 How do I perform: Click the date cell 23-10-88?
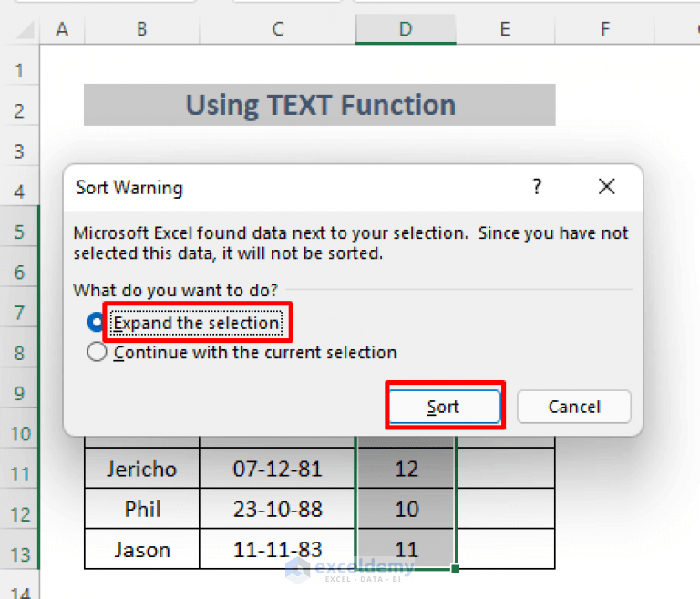tap(277, 509)
